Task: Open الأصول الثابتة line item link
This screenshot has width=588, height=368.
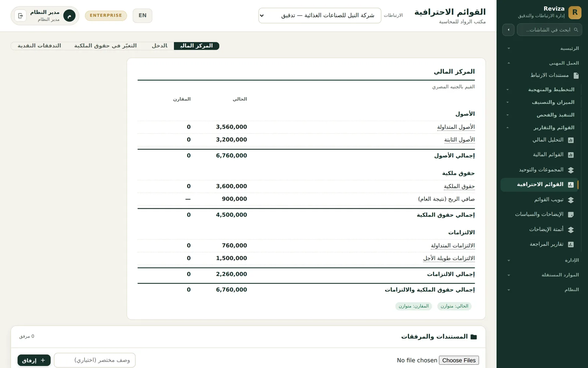Action: click(459, 140)
